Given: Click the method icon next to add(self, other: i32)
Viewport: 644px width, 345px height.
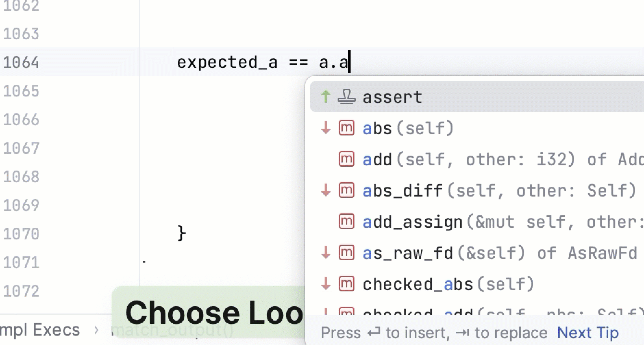Looking at the screenshot, I should [346, 159].
